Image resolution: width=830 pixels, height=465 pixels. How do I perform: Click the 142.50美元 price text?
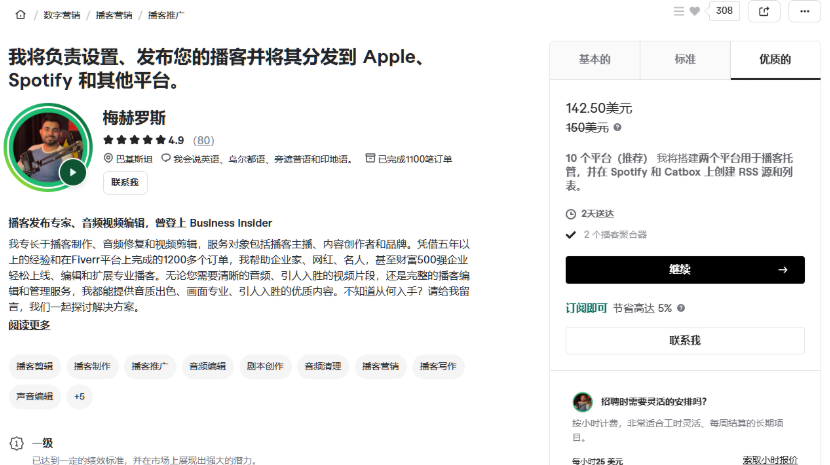pos(599,109)
